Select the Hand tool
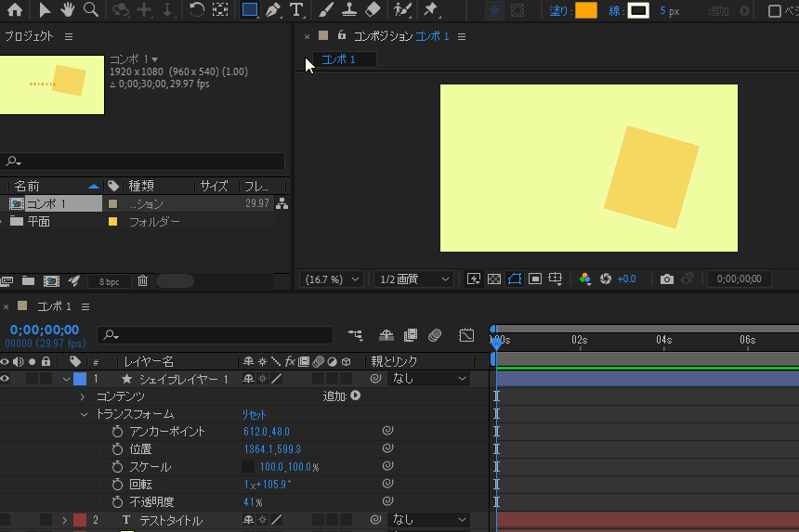 (67, 9)
